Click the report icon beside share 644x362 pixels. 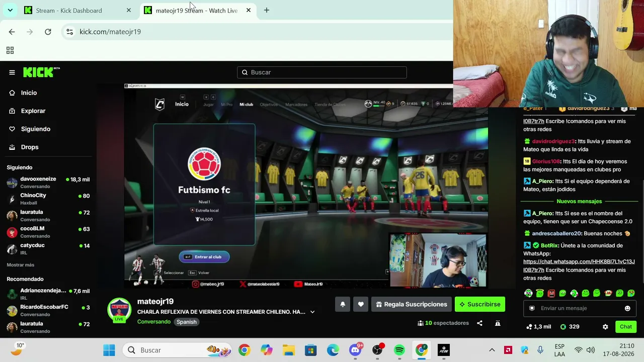point(498,323)
